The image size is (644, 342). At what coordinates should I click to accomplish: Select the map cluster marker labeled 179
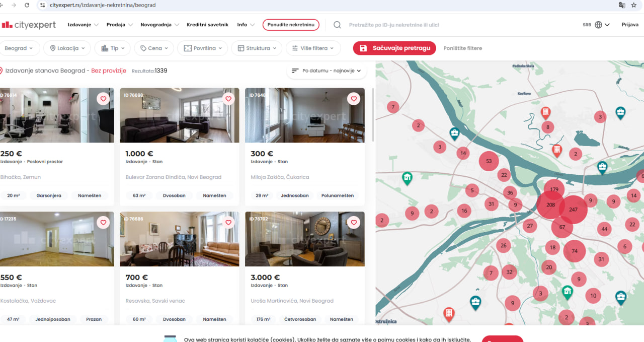pos(554,190)
